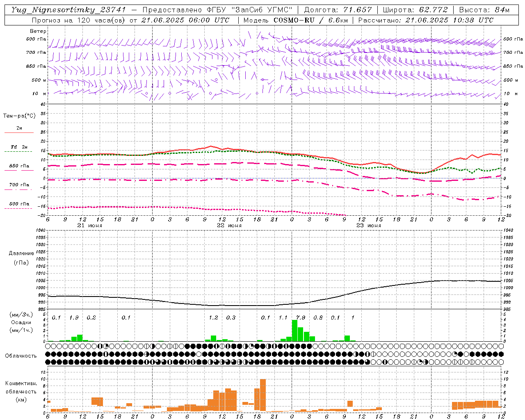
Task: Click the Облачность cloudiness label
Action: coord(21,356)
